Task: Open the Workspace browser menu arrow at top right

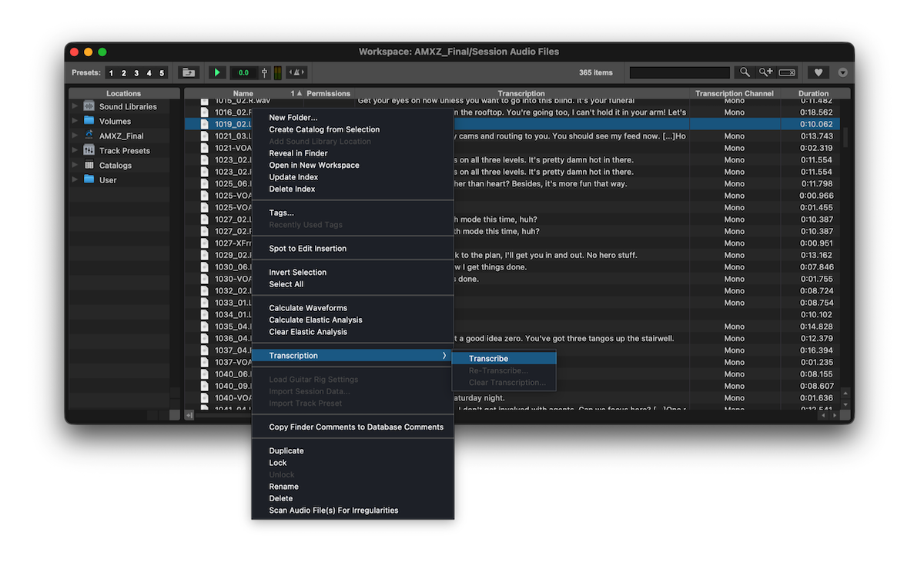Action: (x=842, y=72)
